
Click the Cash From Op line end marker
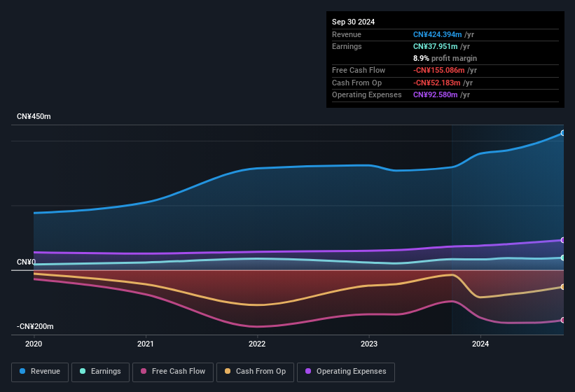coord(563,287)
